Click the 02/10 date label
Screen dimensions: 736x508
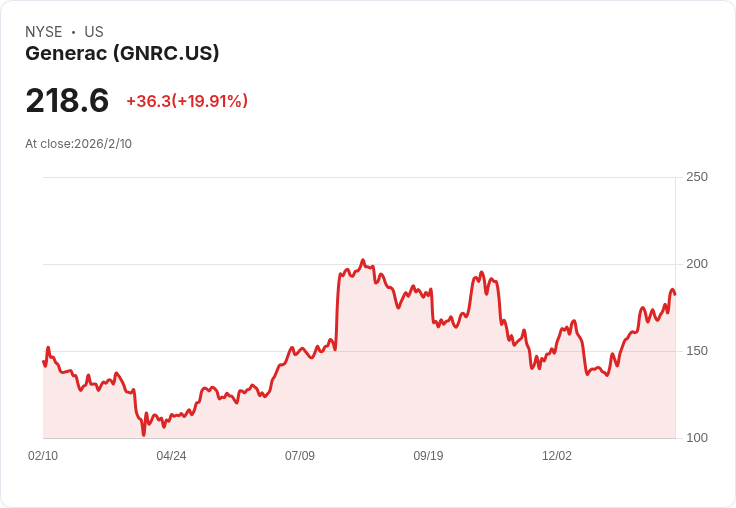coord(43,456)
